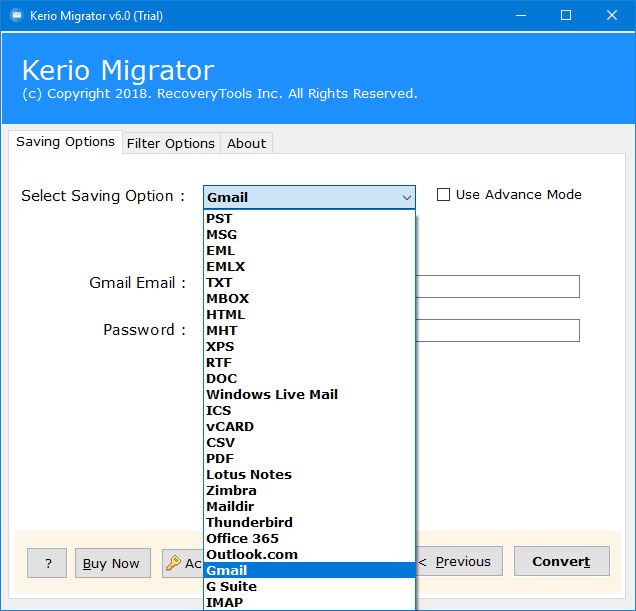Screen dimensions: 636x611
Task: Click into the Gmail Email field
Action: [498, 286]
